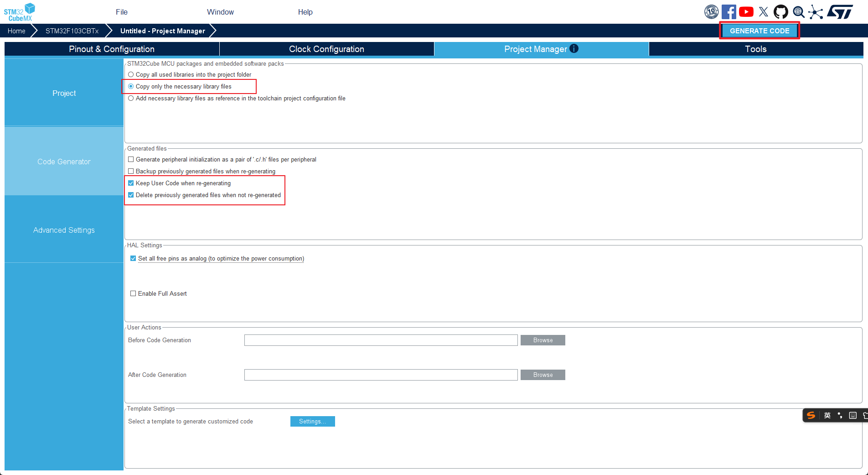Switch to Clock Configuration tab
The image size is (868, 475).
coord(326,49)
